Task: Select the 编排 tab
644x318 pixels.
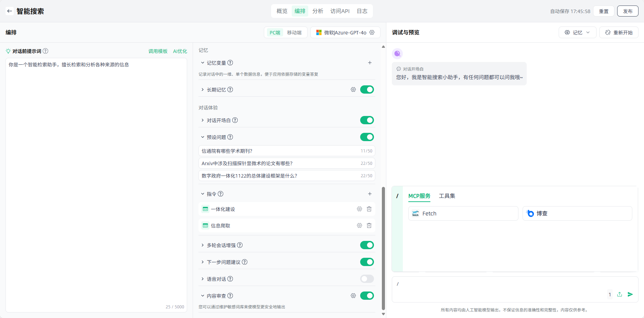Action: point(300,11)
